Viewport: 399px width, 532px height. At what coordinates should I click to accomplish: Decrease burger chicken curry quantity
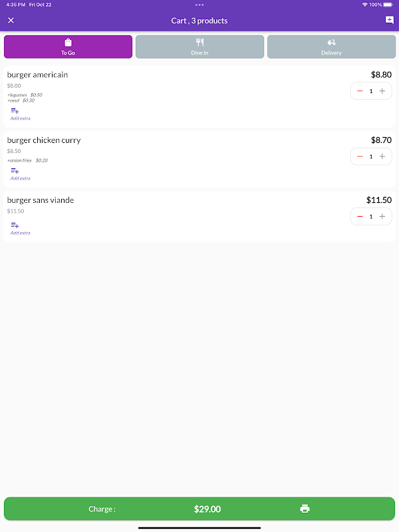point(360,157)
